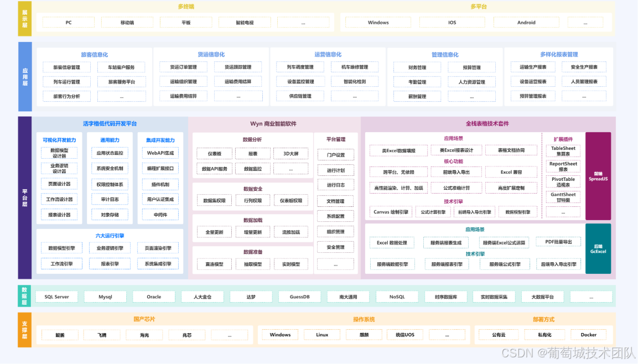Image resolution: width=638 pixels, height=364 pixels.
Task: Select the 'GanttSheet 甘特图' plugin box
Action: click(x=563, y=197)
